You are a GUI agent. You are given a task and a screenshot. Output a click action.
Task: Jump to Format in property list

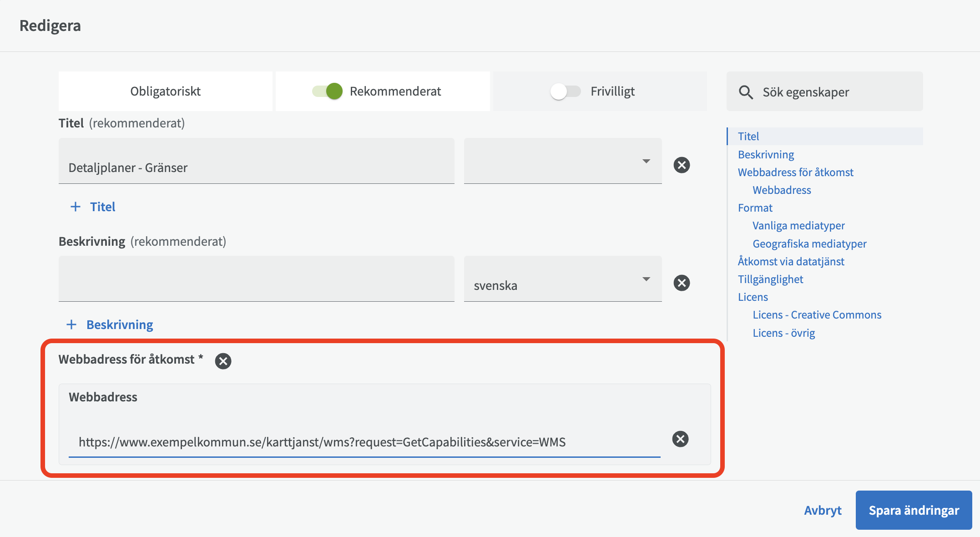(x=755, y=208)
